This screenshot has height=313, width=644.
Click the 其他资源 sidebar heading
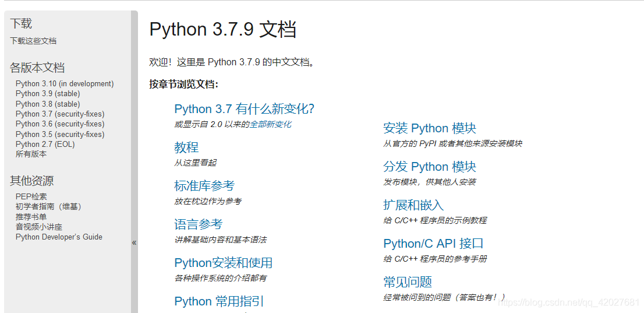(x=32, y=181)
